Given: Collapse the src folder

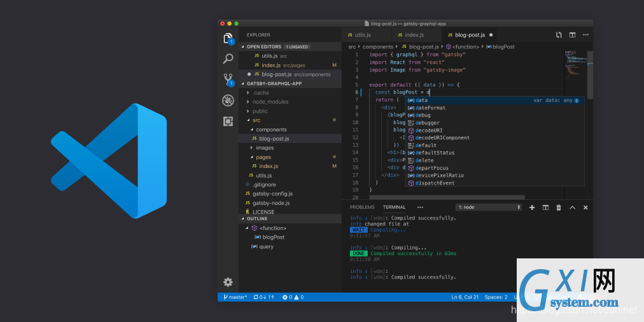Looking at the screenshot, I should point(290,120).
